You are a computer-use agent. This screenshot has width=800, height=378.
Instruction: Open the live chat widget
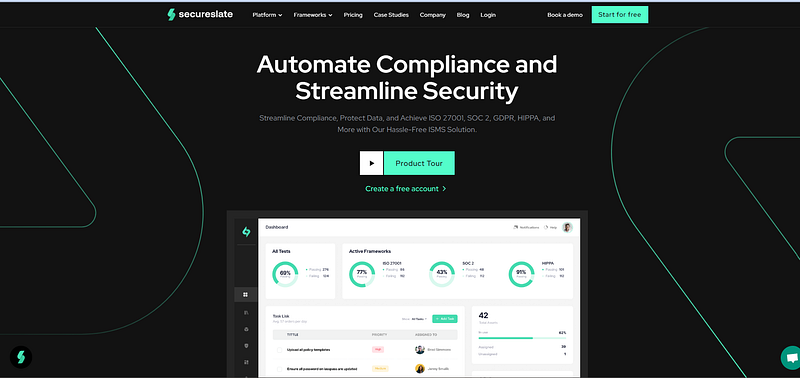pyautogui.click(x=791, y=358)
